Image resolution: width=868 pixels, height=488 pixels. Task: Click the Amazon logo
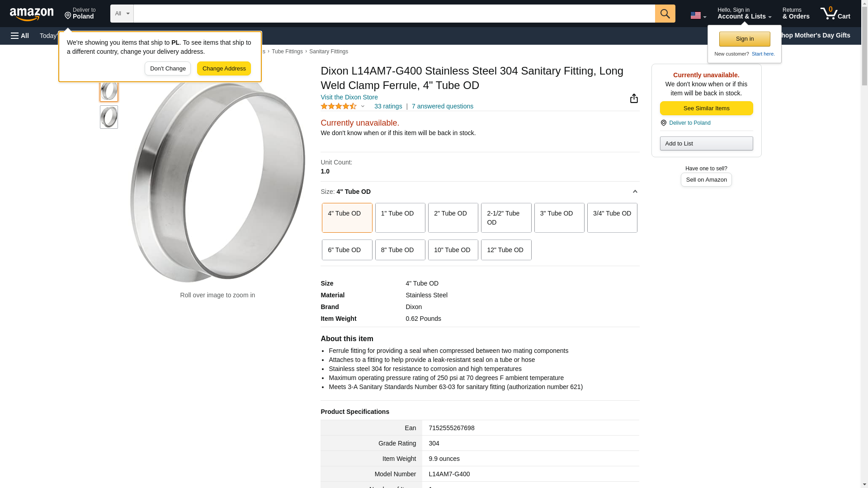point(32,14)
